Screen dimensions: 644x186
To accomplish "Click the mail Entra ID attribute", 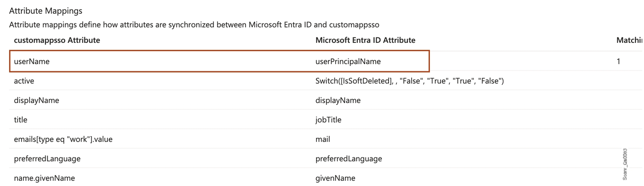I will click(x=323, y=139).
